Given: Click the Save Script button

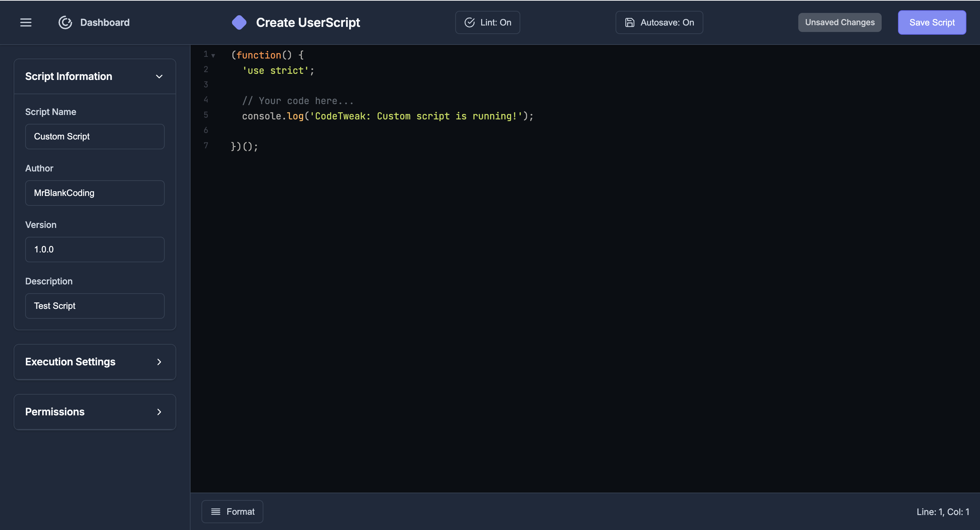Looking at the screenshot, I should coord(932,22).
